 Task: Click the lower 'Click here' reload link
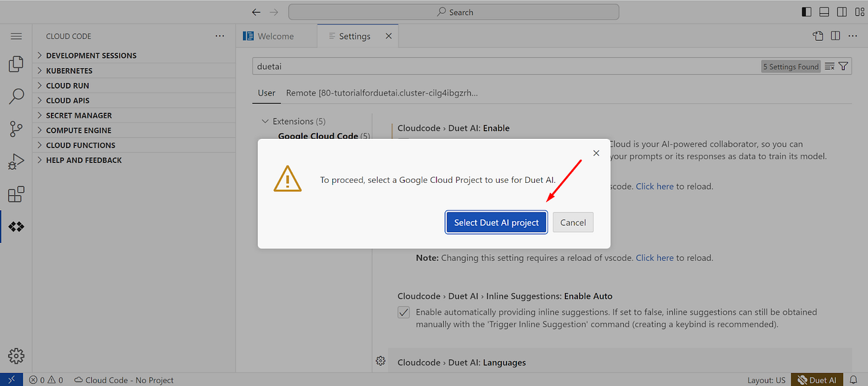tap(655, 258)
